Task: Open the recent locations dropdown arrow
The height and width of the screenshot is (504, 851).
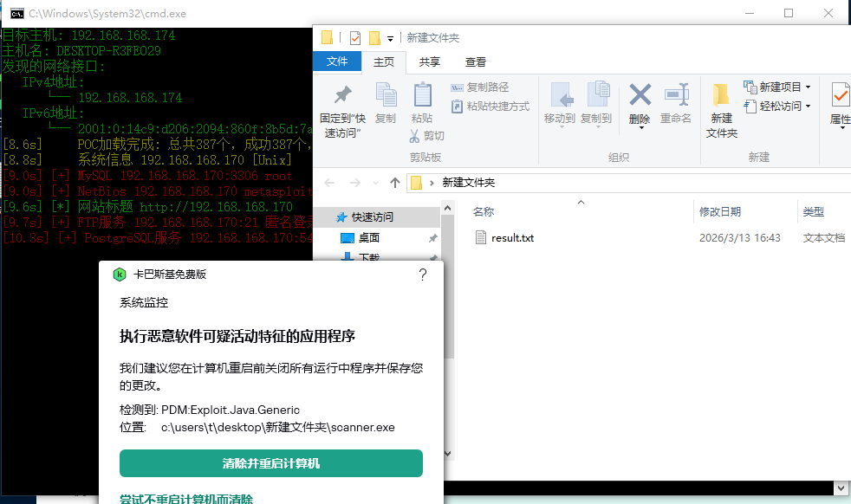Action: coord(375,184)
